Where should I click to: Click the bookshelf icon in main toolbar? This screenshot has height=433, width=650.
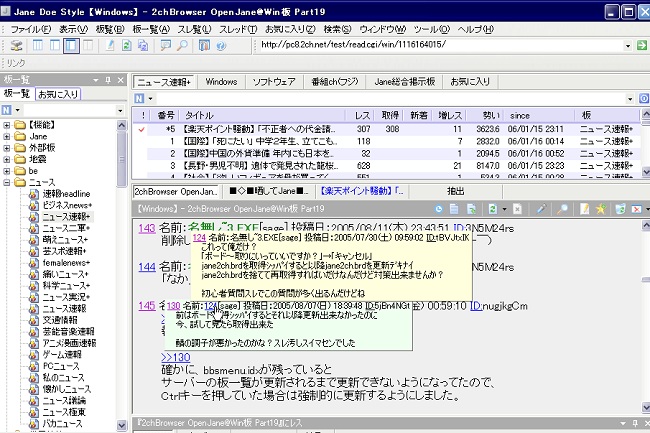[204, 45]
